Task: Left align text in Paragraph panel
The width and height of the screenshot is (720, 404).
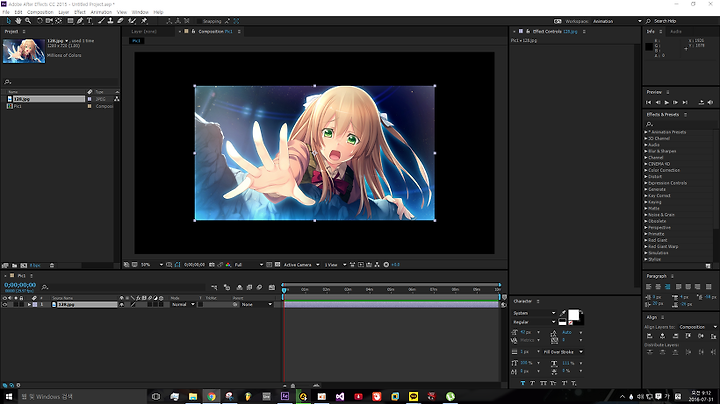Action: click(649, 286)
